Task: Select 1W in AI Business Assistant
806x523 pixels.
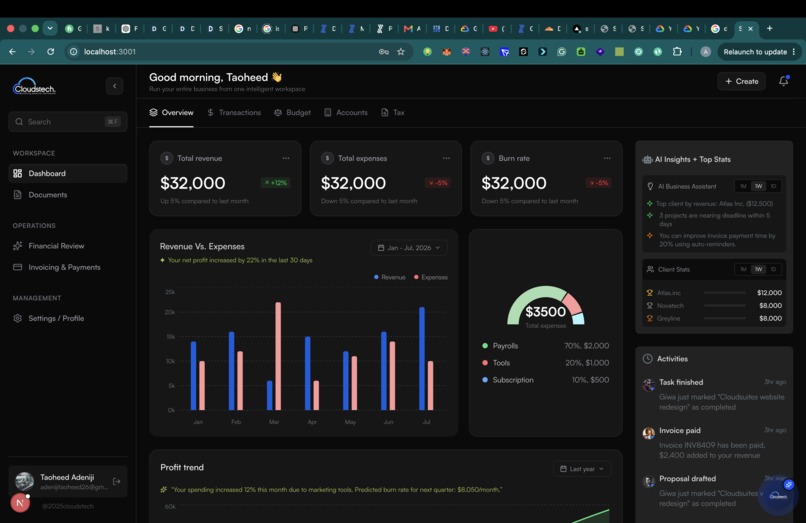Action: (x=758, y=186)
